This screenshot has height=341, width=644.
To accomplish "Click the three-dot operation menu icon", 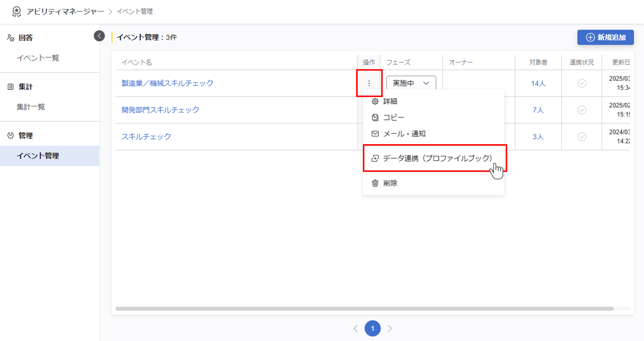I will click(x=369, y=83).
